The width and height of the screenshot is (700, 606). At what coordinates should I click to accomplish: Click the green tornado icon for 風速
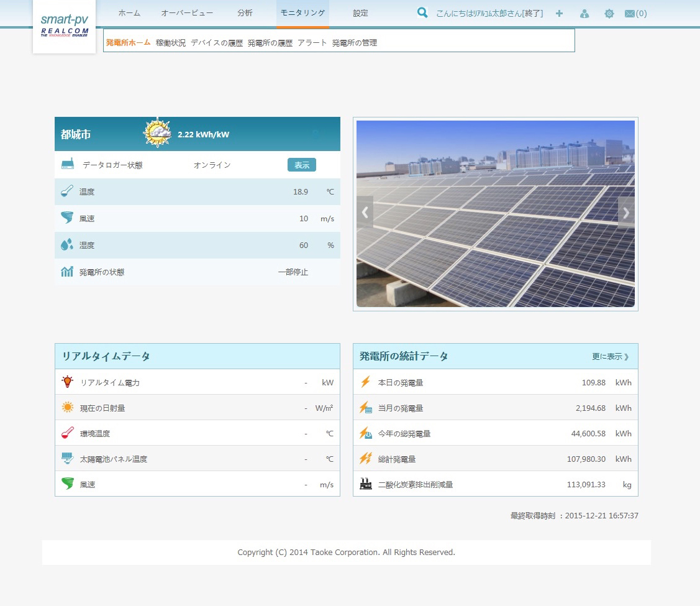coord(68,484)
